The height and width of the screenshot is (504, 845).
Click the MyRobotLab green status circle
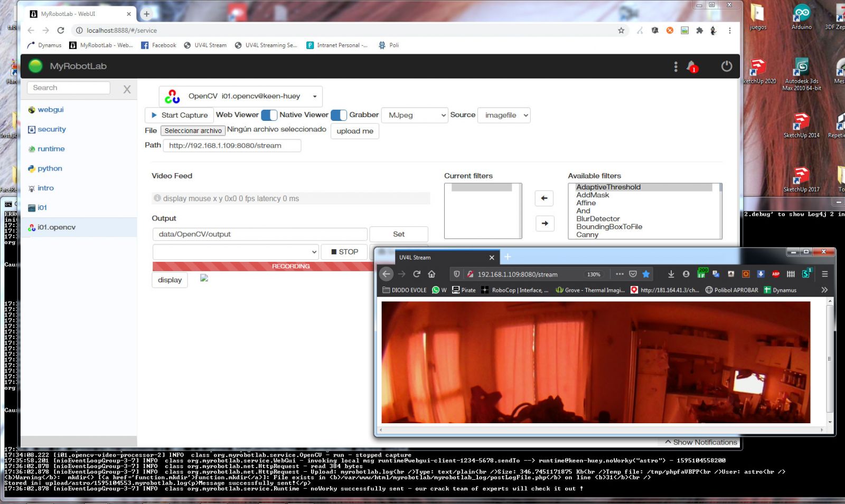click(x=35, y=66)
